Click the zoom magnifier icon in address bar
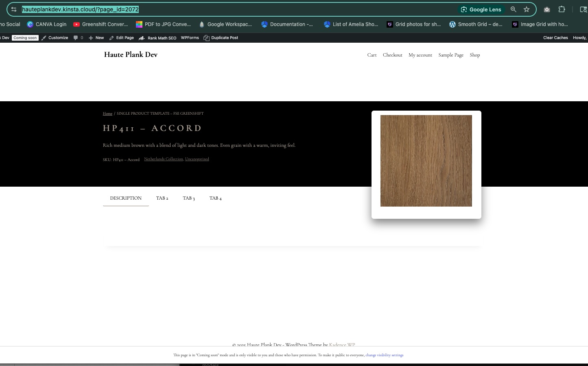588x366 pixels. (x=514, y=9)
